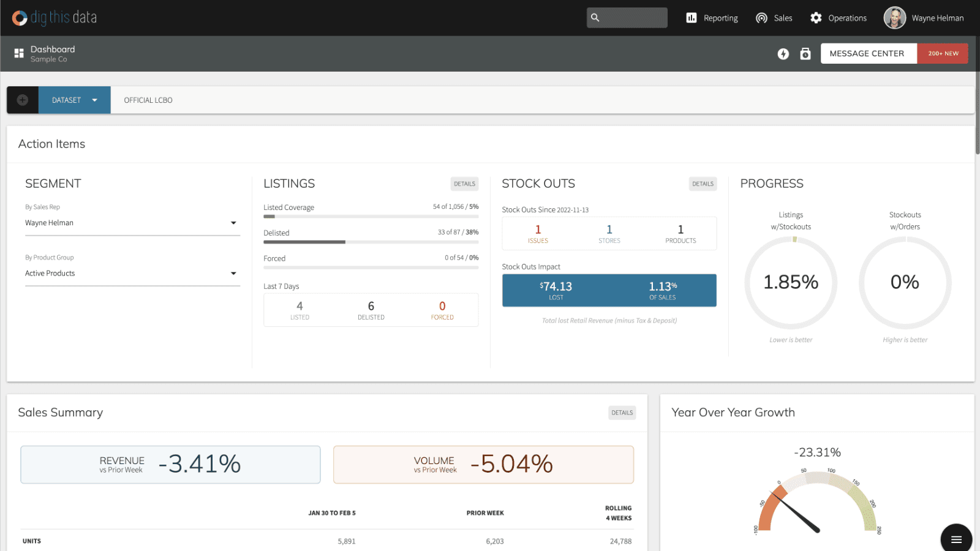
Task: Click the Delisted progress bar
Action: point(371,242)
